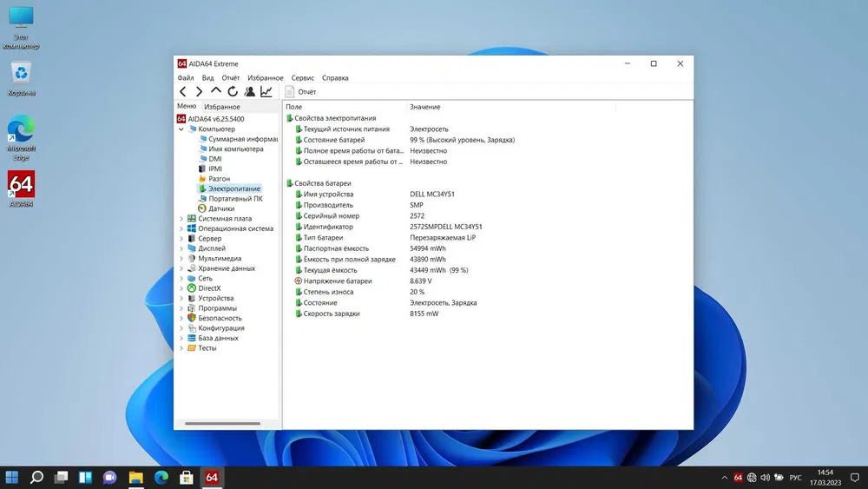Refresh the page with the circular arrow icon
The height and width of the screenshot is (489, 868).
click(233, 91)
